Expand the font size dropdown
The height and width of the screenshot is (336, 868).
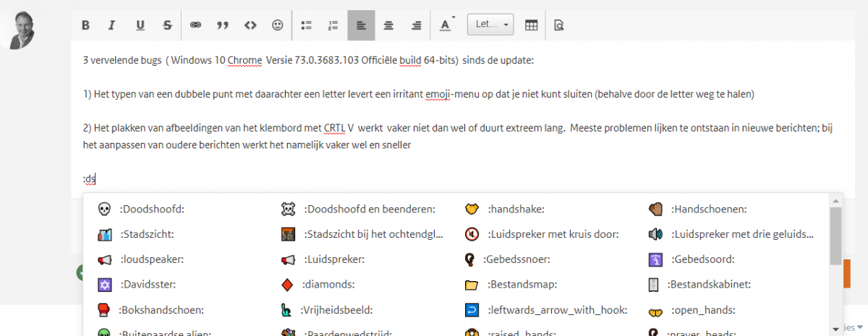coord(490,25)
